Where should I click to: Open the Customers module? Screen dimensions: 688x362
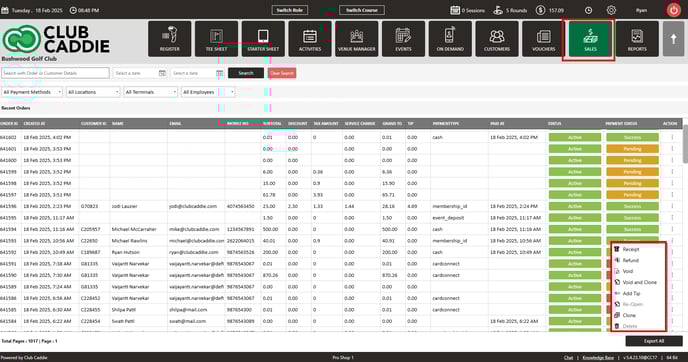coord(497,39)
